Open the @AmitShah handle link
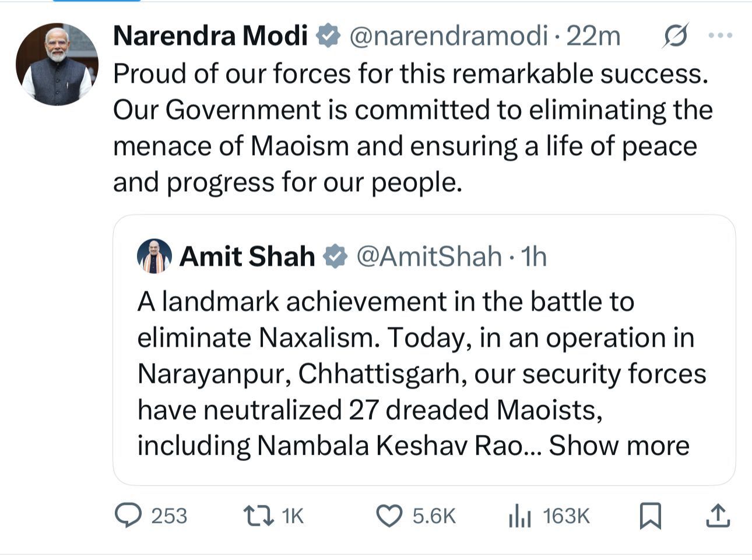 click(428, 256)
